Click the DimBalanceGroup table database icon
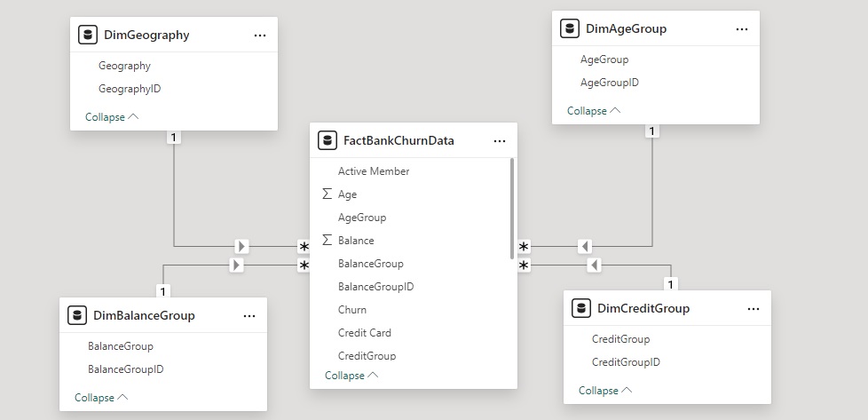The height and width of the screenshot is (420, 868). click(x=77, y=315)
